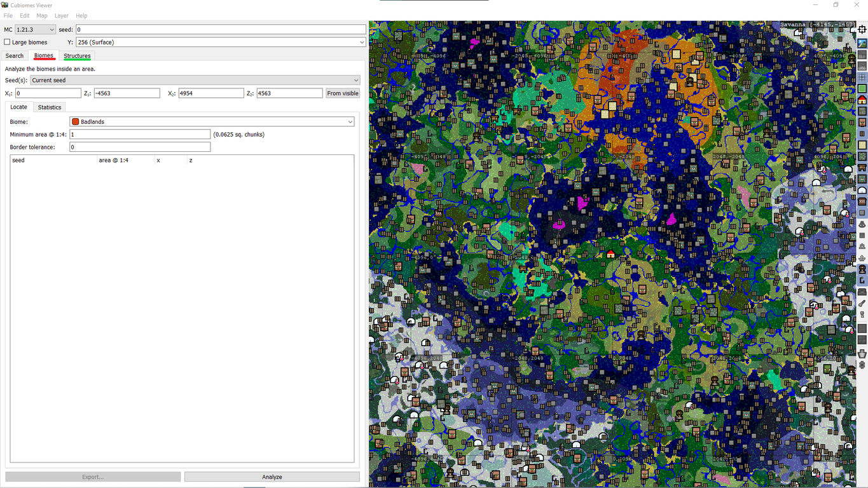Image resolution: width=868 pixels, height=488 pixels.
Task: Open the Layer menu
Action: [x=62, y=16]
